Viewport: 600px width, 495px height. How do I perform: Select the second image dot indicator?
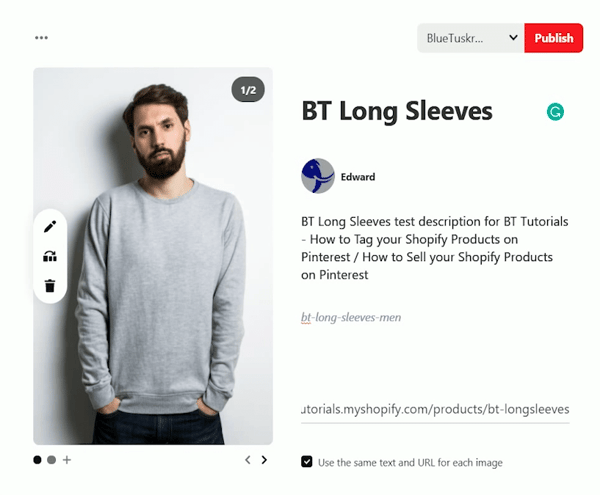52,460
